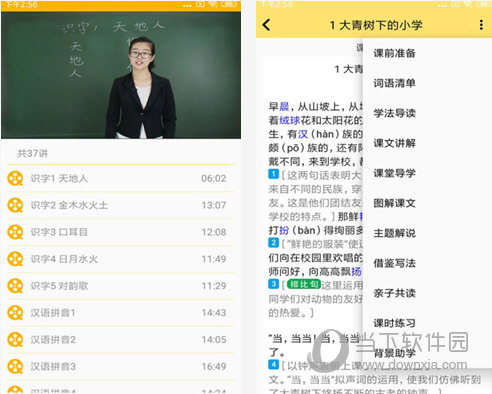This screenshot has height=394, width=492.
Task: Choose 学法导读 menu entry
Action: (394, 113)
